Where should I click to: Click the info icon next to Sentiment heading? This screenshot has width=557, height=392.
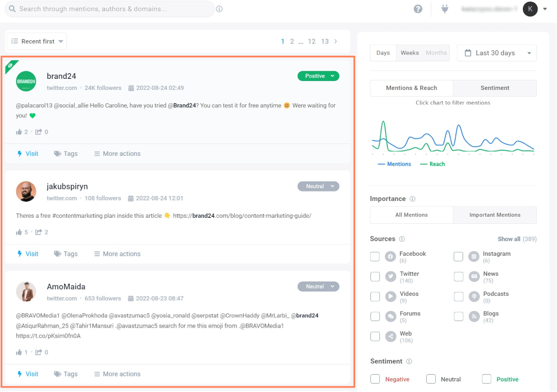409,361
